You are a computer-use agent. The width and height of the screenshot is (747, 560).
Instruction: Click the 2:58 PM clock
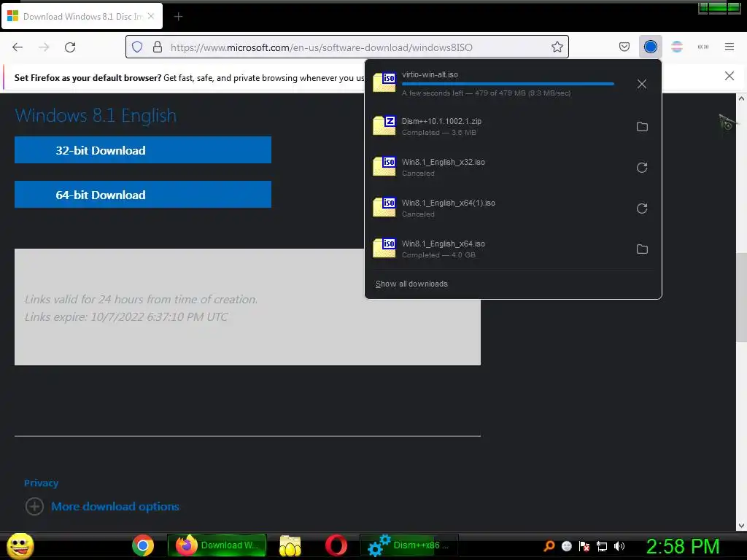(x=683, y=546)
